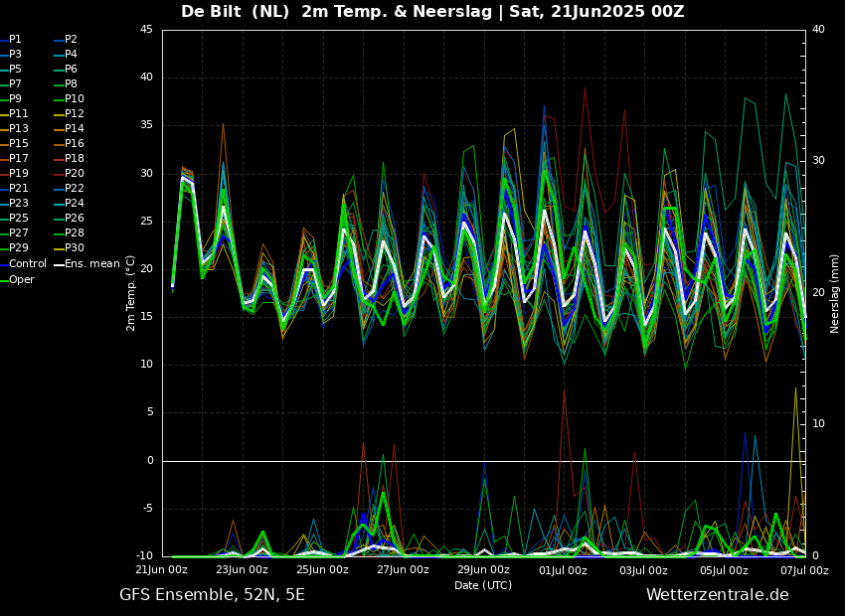This screenshot has height=616, width=845.
Task: Select the P10 legend label
Action: [x=75, y=99]
